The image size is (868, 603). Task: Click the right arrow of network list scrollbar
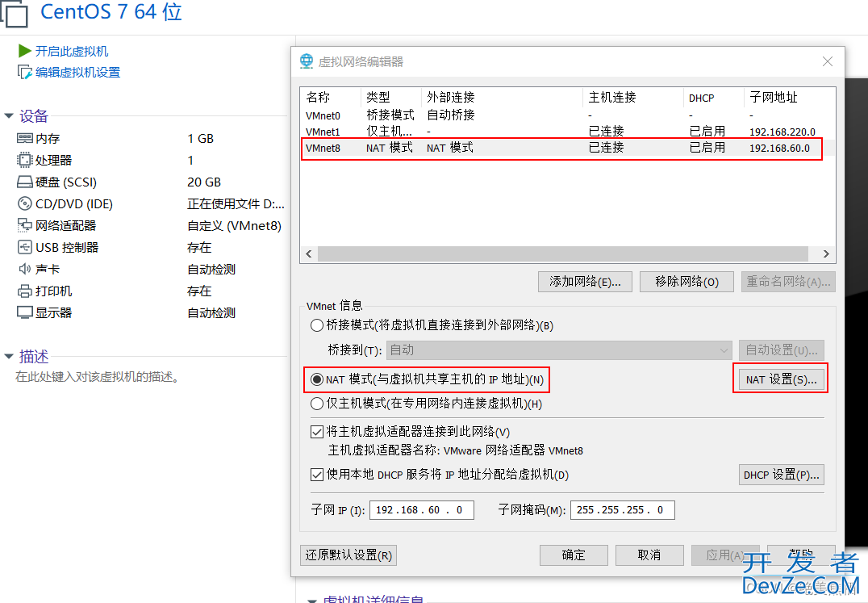pyautogui.click(x=826, y=253)
